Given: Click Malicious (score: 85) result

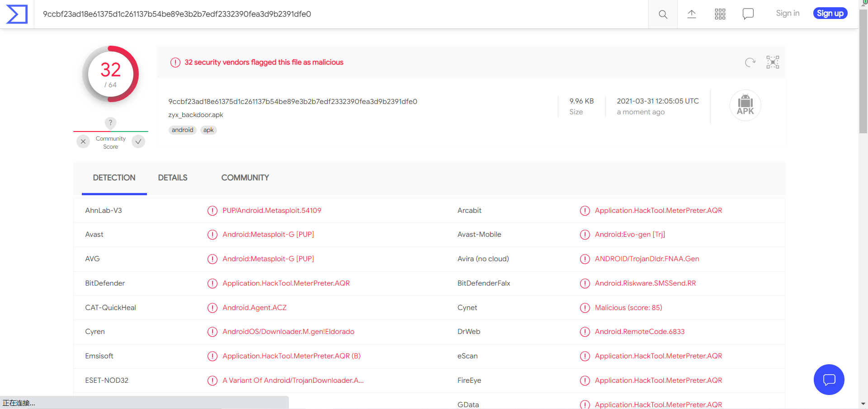Looking at the screenshot, I should click(628, 308).
